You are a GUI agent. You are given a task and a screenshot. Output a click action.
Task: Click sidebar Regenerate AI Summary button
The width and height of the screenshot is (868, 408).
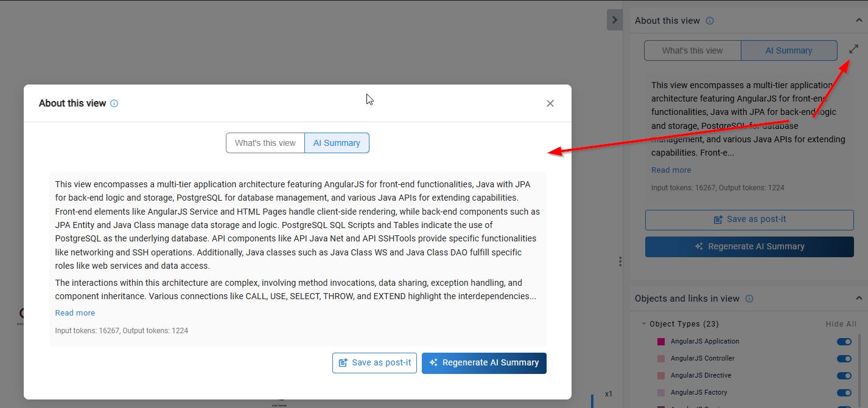[x=749, y=246]
